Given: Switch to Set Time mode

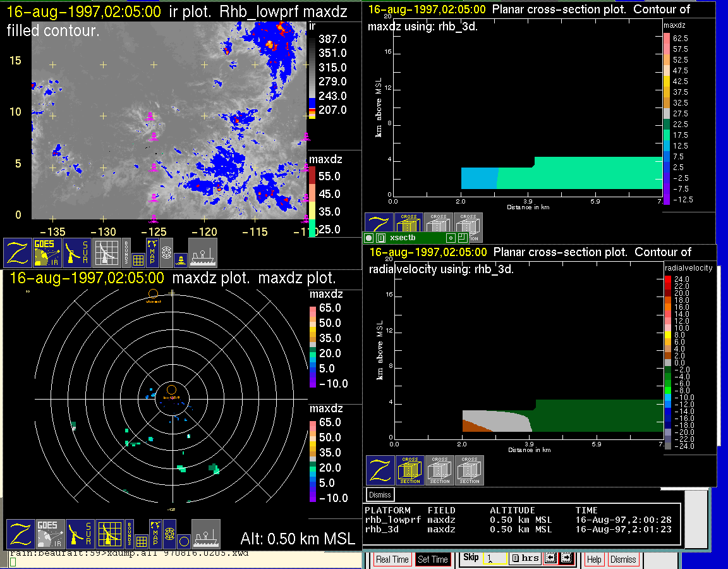Looking at the screenshot, I should click(433, 560).
